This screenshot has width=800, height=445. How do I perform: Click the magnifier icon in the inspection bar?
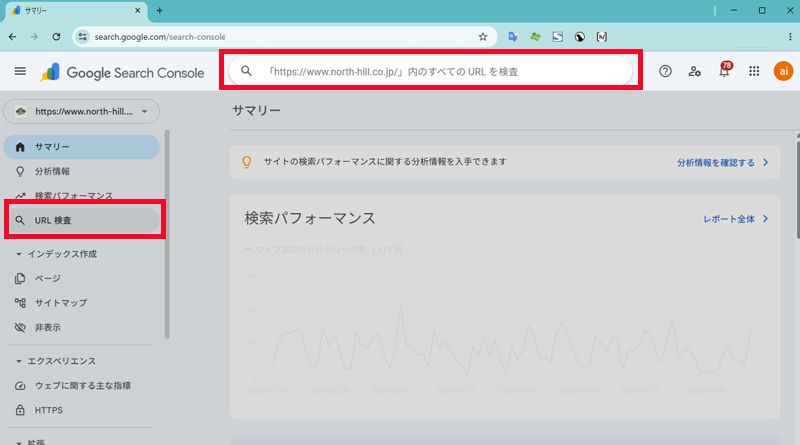coord(246,71)
